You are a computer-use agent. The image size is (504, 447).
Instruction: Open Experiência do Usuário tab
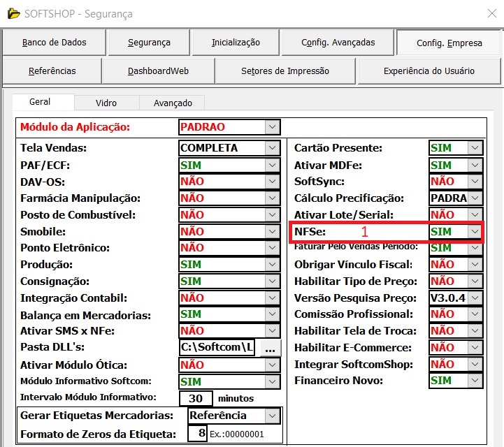pos(429,71)
